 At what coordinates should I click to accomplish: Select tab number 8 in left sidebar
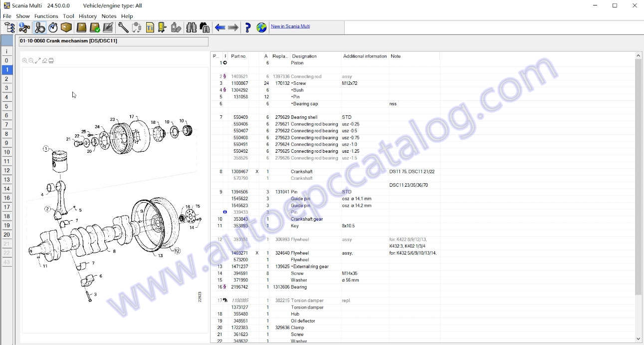pyautogui.click(x=6, y=134)
